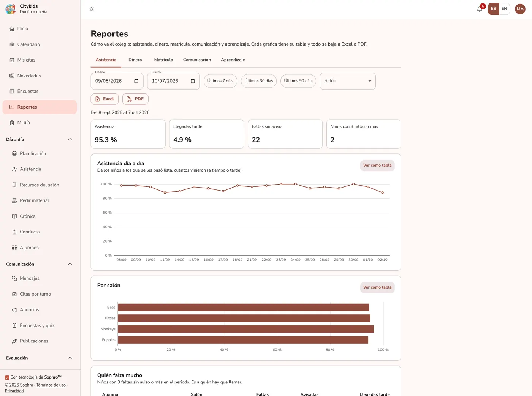Switch to the Matrícula tab
This screenshot has height=396, width=532.
click(164, 60)
